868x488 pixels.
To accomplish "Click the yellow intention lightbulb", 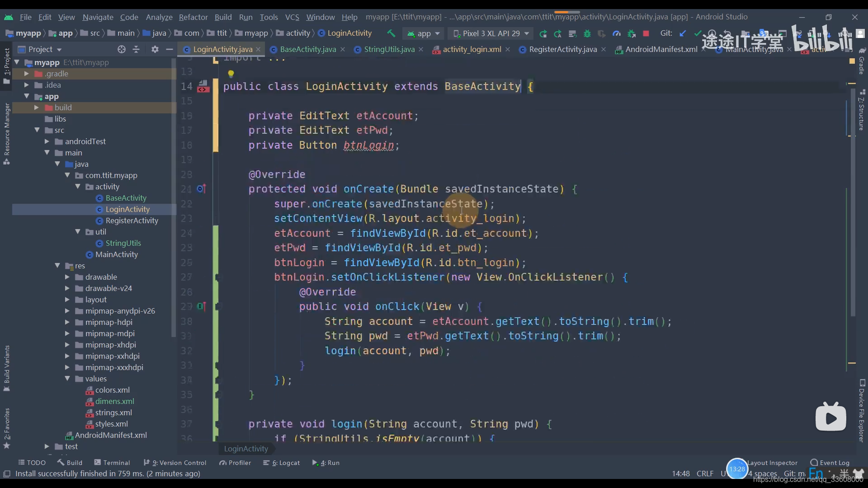I will click(x=231, y=73).
